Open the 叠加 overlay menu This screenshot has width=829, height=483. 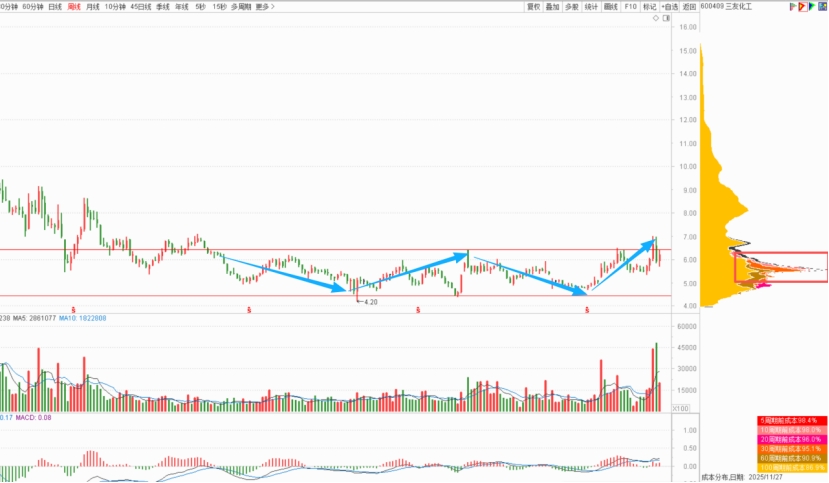552,7
